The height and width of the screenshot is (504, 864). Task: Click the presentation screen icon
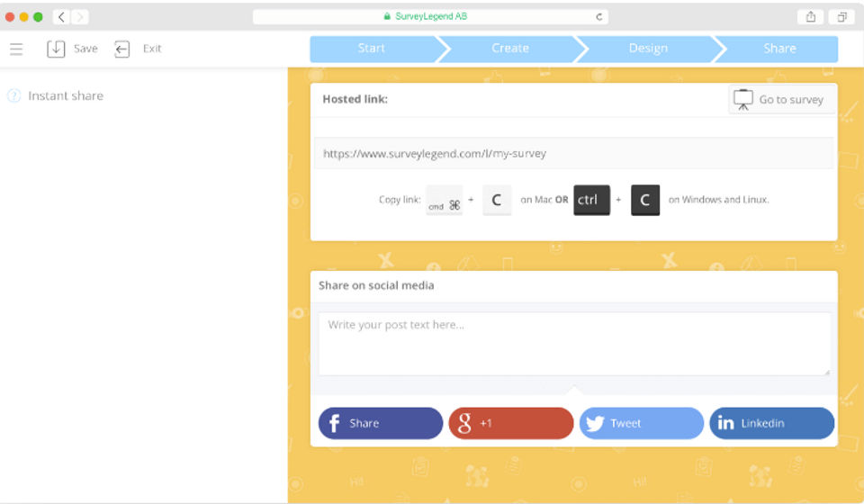point(742,100)
